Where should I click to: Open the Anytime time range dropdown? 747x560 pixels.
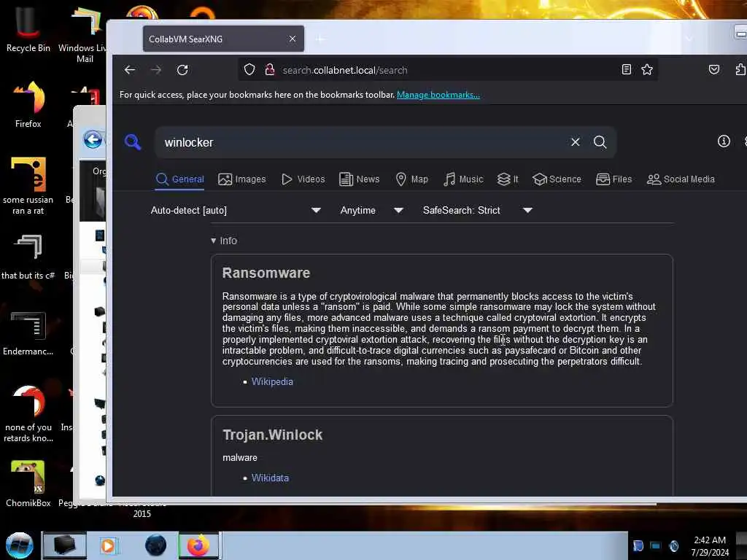coord(371,210)
